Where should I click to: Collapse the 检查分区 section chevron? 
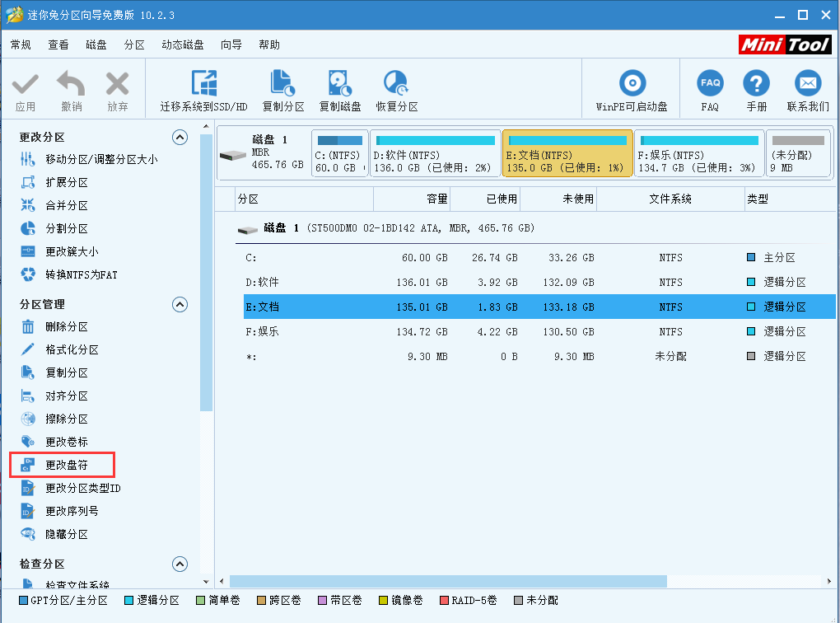point(180,564)
